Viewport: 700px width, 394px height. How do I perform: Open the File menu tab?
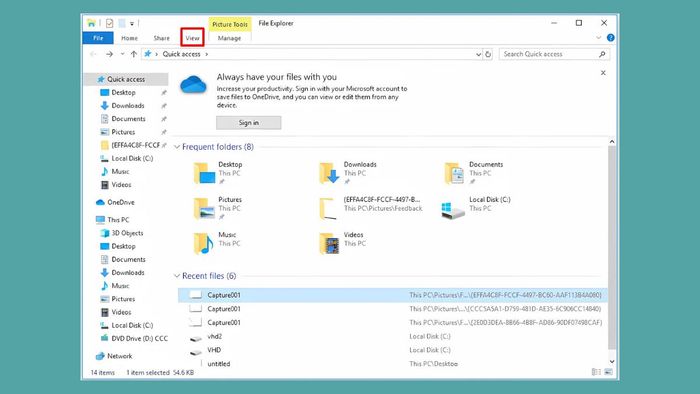pyautogui.click(x=98, y=38)
